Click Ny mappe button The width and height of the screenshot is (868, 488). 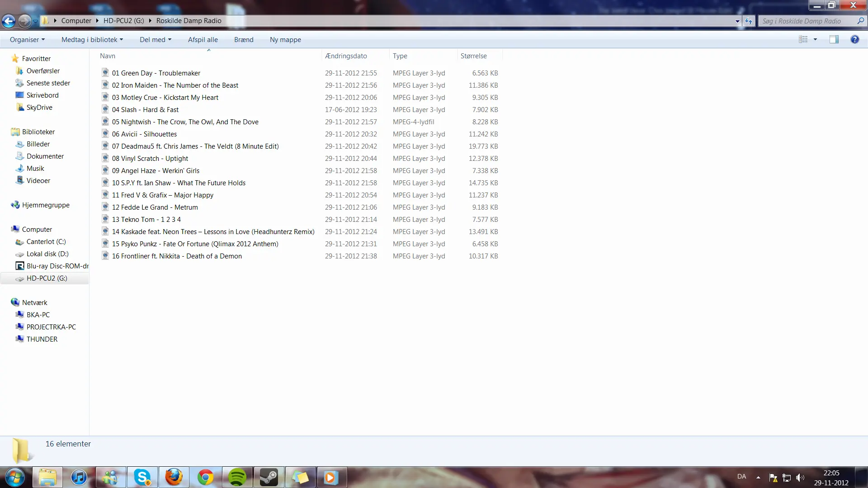coord(285,40)
